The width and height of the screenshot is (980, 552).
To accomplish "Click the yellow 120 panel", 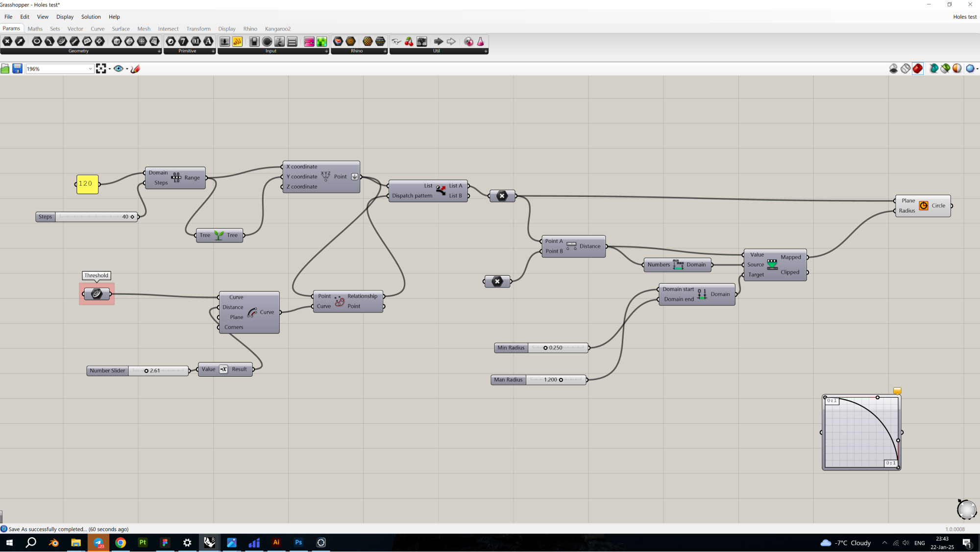I will point(87,184).
